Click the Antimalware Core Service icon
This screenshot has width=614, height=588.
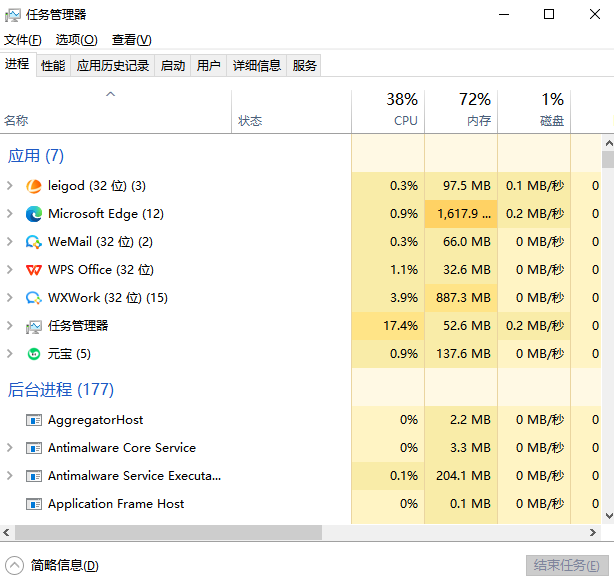click(34, 448)
